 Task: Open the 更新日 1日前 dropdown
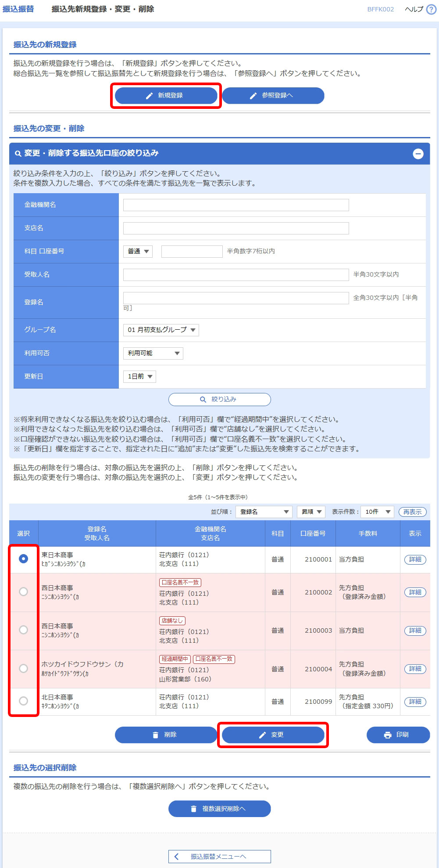(x=139, y=377)
